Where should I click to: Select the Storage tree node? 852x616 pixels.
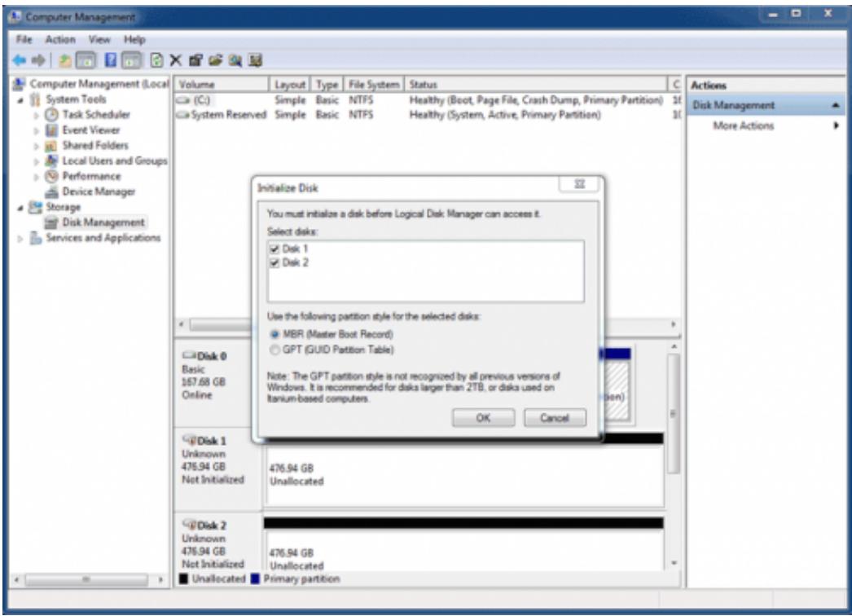pos(63,207)
